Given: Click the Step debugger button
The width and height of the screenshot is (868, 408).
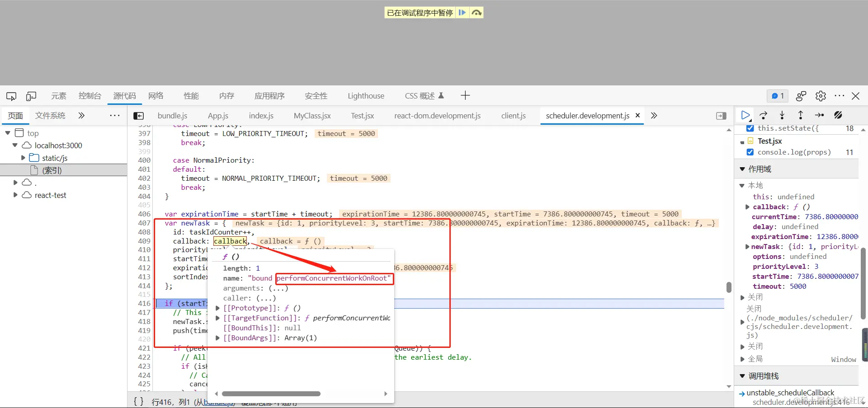Looking at the screenshot, I should tap(819, 115).
